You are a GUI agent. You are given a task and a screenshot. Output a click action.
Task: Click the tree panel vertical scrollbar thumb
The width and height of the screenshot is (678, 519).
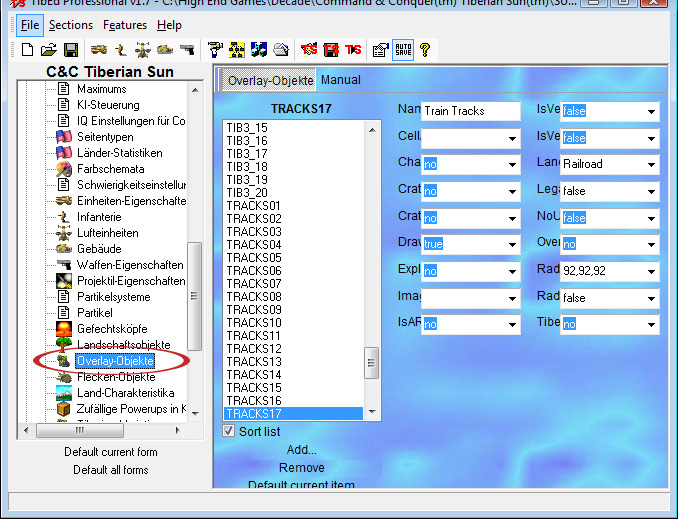[194, 296]
